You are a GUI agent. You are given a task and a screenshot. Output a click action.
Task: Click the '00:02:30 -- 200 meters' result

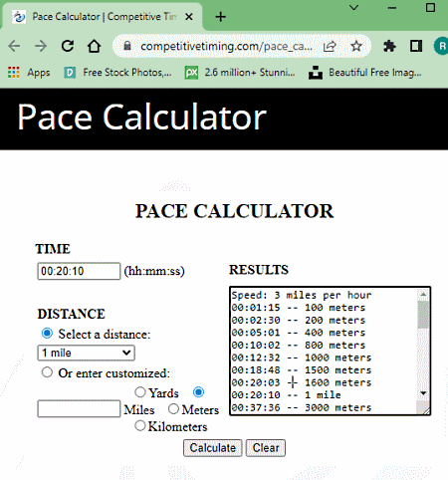(x=299, y=320)
